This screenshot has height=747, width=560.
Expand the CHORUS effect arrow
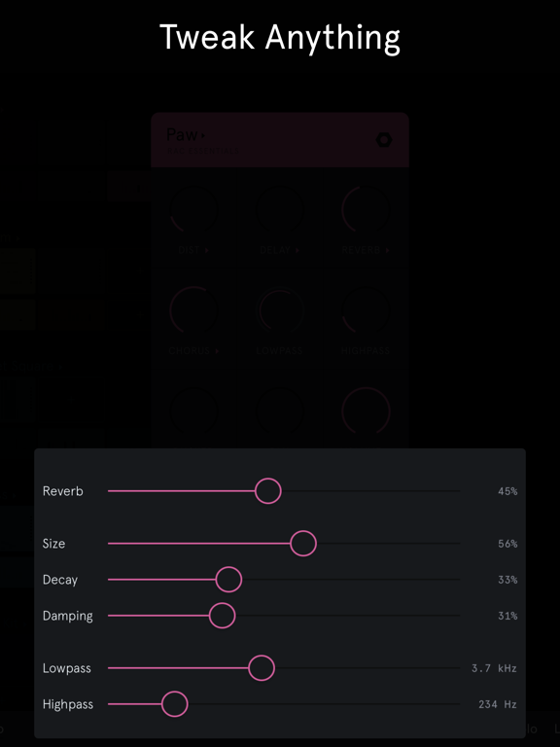pyautogui.click(x=218, y=351)
